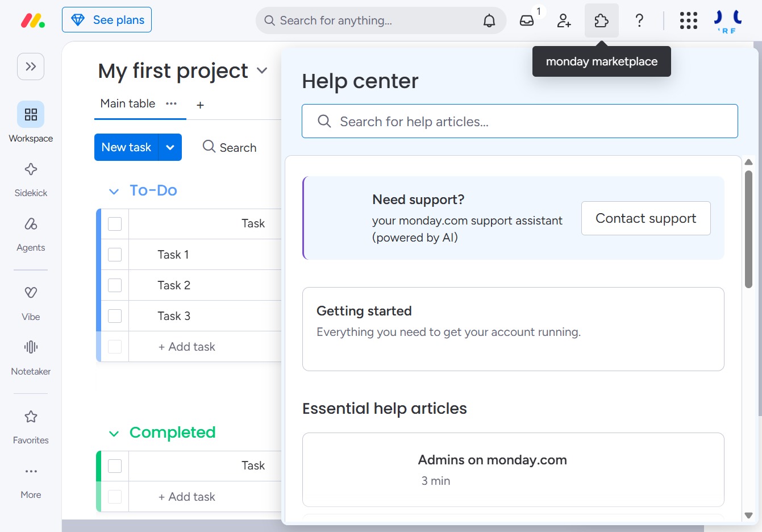762x532 pixels.
Task: Click the magnifier icon in global search
Action: coord(269,20)
